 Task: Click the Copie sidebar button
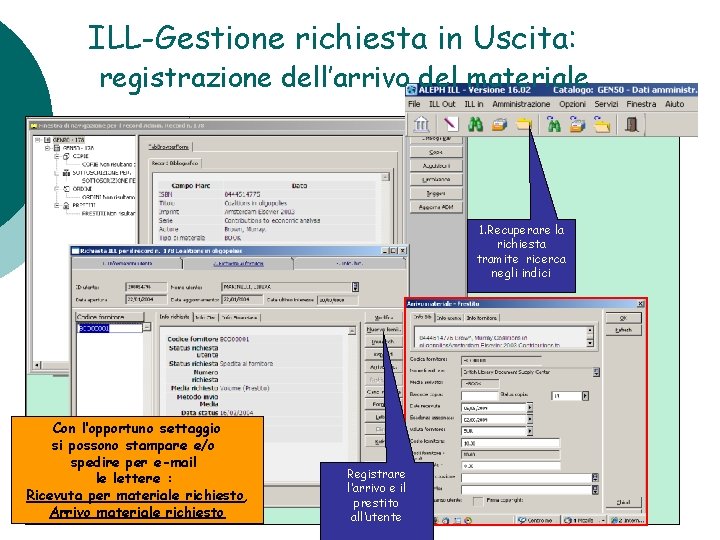(436, 152)
